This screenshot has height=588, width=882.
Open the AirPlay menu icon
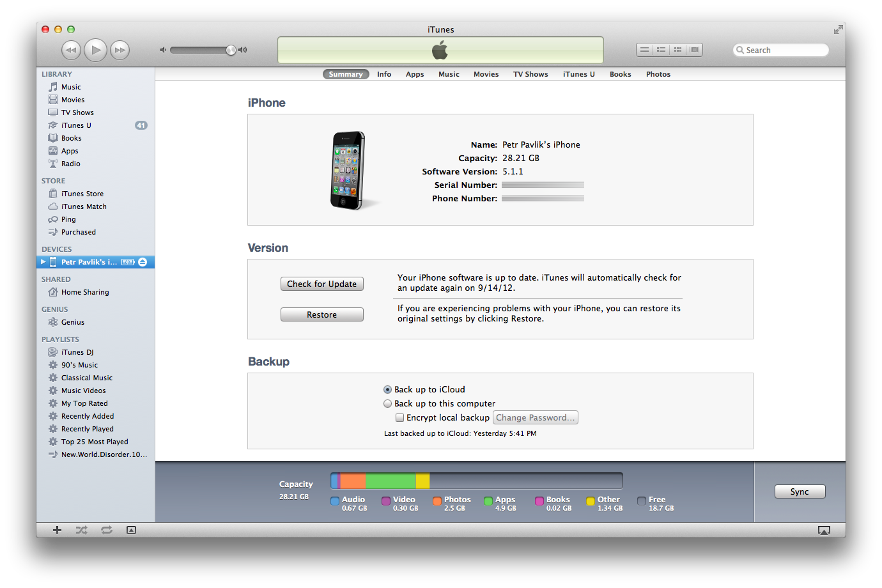click(x=824, y=530)
